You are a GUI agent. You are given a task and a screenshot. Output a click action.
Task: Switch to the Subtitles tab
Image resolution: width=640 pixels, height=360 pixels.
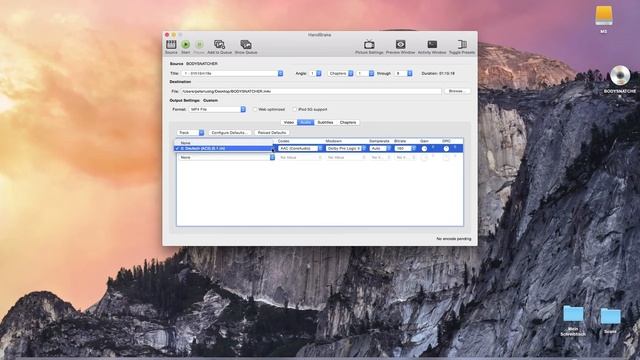pyautogui.click(x=325, y=122)
